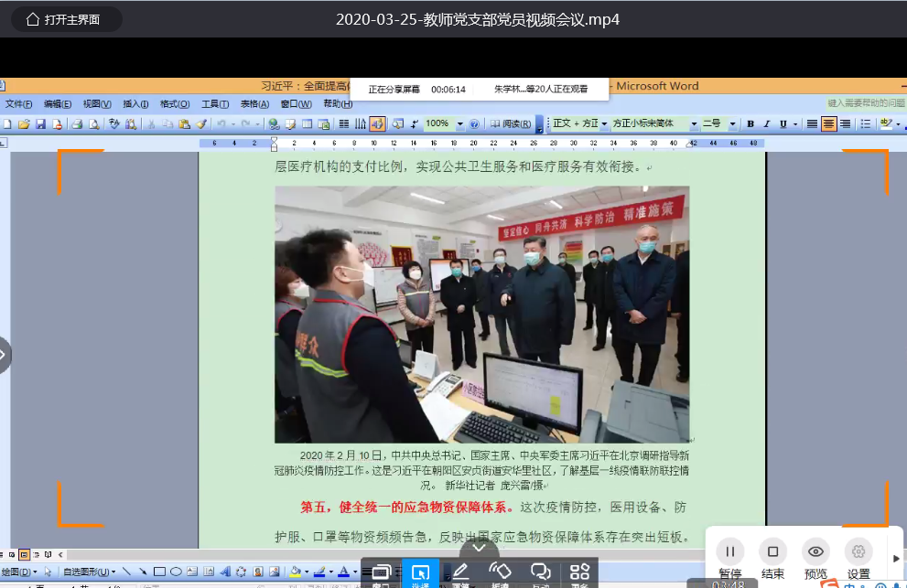Set justify alignment
This screenshot has height=588, width=907.
(812, 123)
